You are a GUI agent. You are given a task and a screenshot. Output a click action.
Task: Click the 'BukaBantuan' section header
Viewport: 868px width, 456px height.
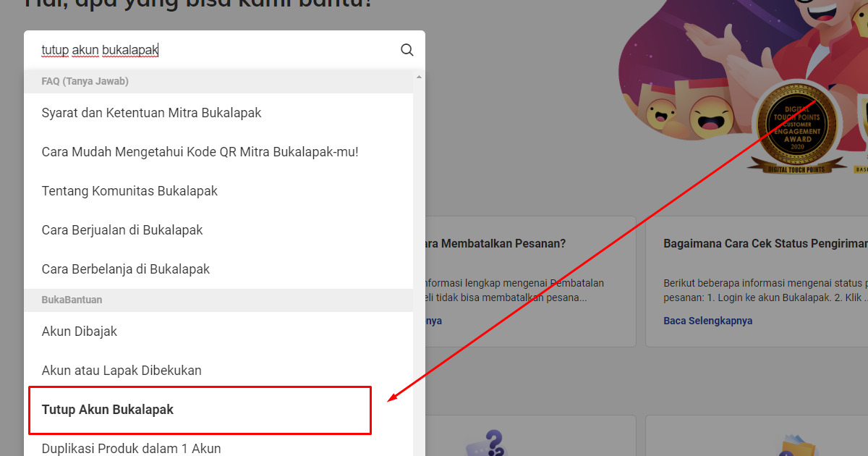(218, 300)
